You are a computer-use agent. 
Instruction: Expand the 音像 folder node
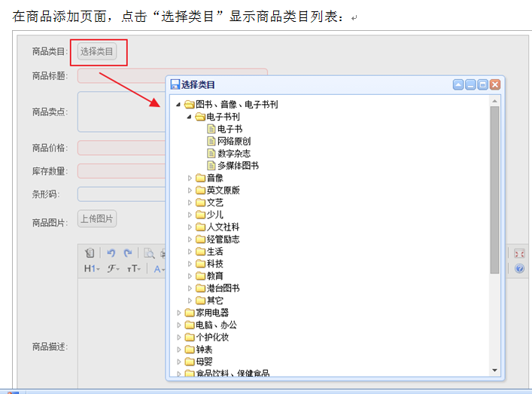(190, 178)
